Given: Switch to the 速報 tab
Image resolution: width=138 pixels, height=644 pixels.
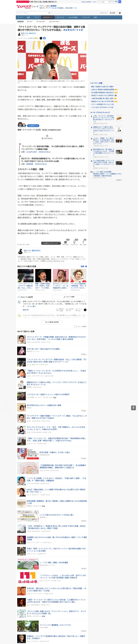Looking at the screenshot, I should pos(28,17).
